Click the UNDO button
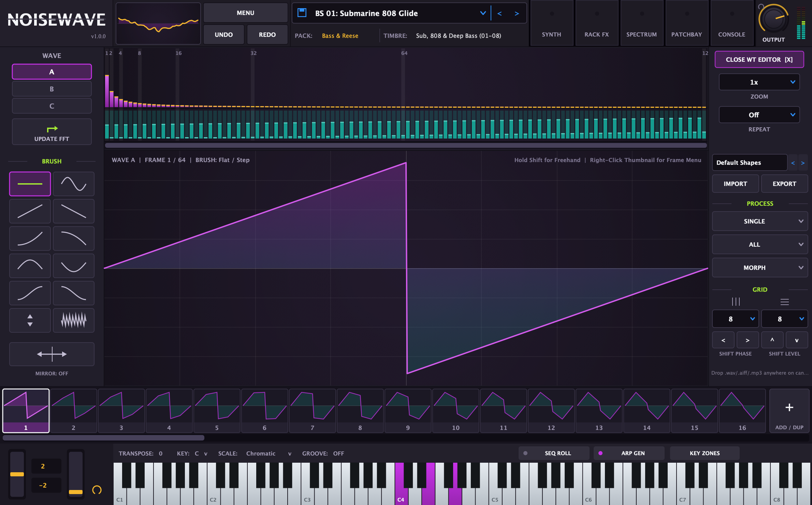The height and width of the screenshot is (505, 812). 224,34
